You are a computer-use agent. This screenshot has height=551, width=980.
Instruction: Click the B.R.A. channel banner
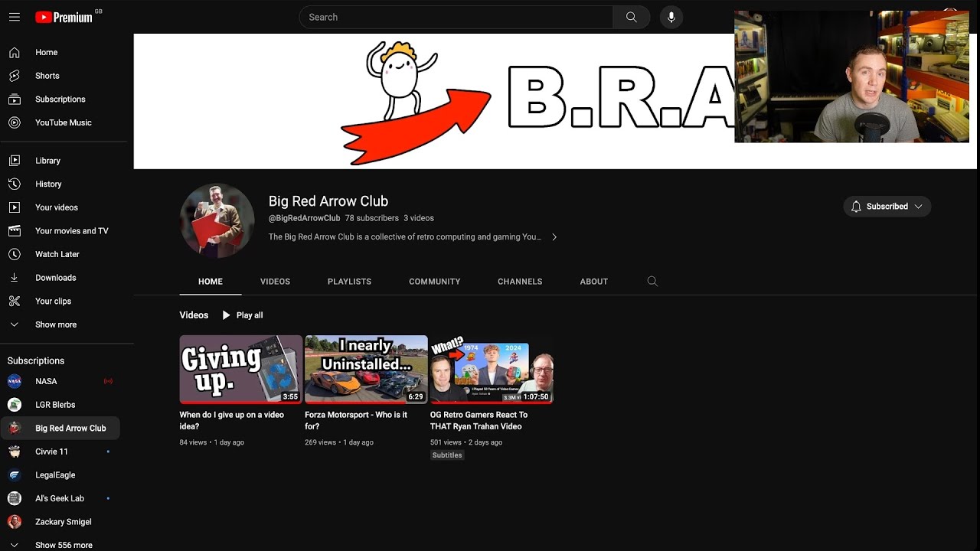tap(555, 101)
